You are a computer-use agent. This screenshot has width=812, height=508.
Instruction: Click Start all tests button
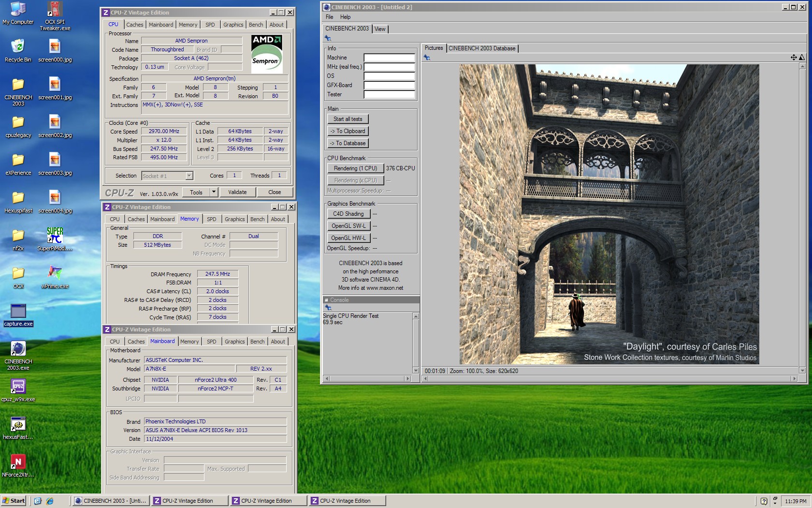[x=348, y=119]
